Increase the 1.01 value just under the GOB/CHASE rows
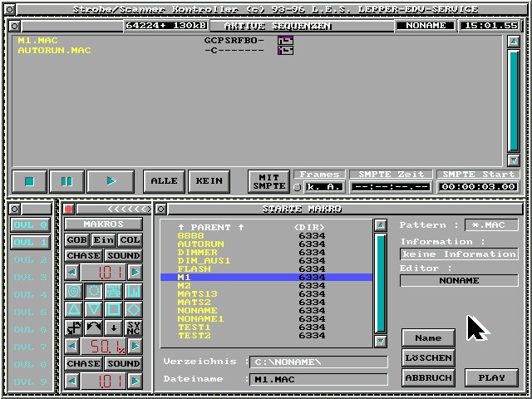 [135, 272]
